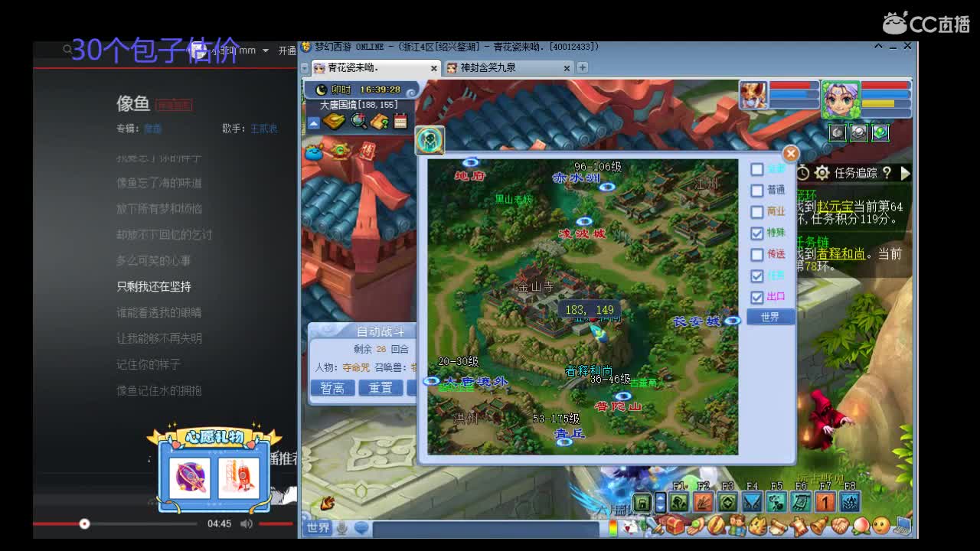
Task: Select the lyric line 只剩我还在坚持
Action: coord(154,286)
